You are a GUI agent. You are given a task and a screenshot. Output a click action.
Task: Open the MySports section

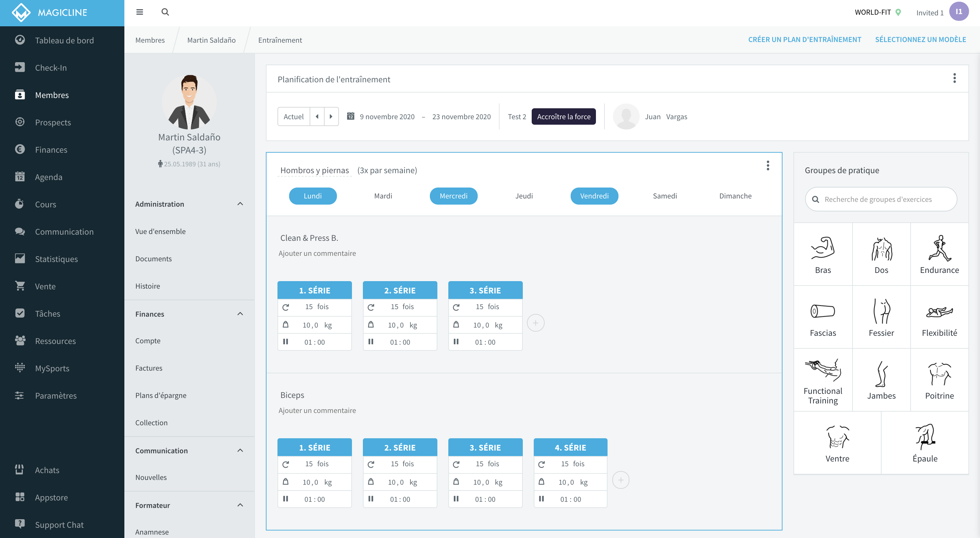tap(52, 368)
